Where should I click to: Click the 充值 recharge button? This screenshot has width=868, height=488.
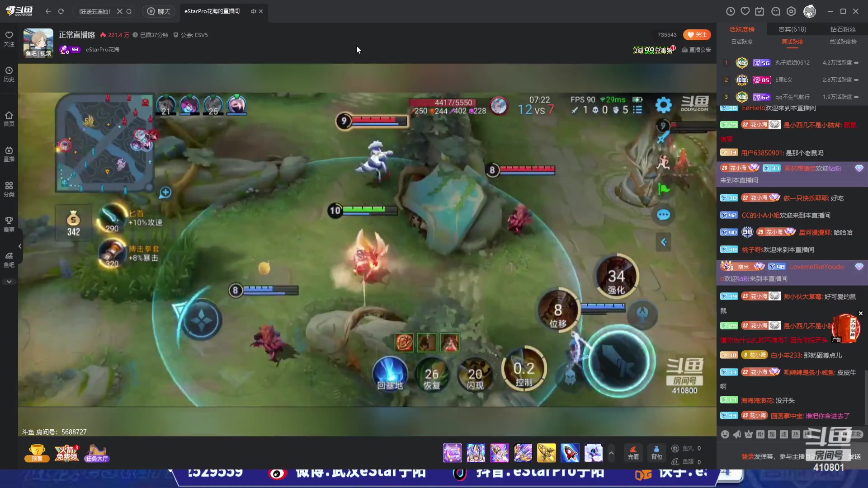coord(633,453)
